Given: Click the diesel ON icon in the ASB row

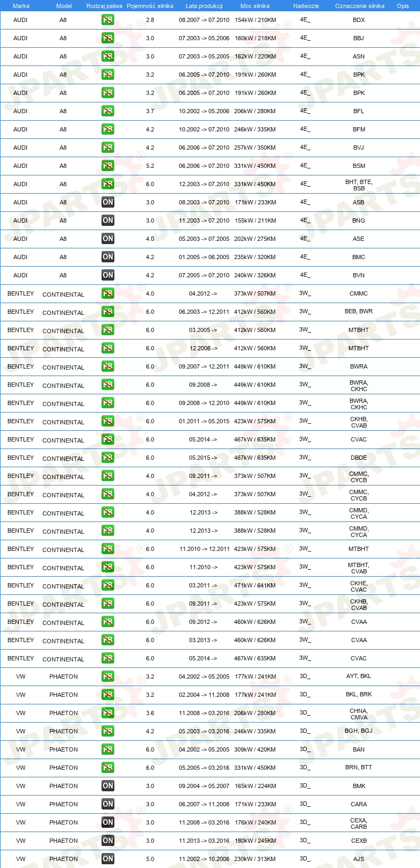Looking at the screenshot, I should [x=108, y=202].
